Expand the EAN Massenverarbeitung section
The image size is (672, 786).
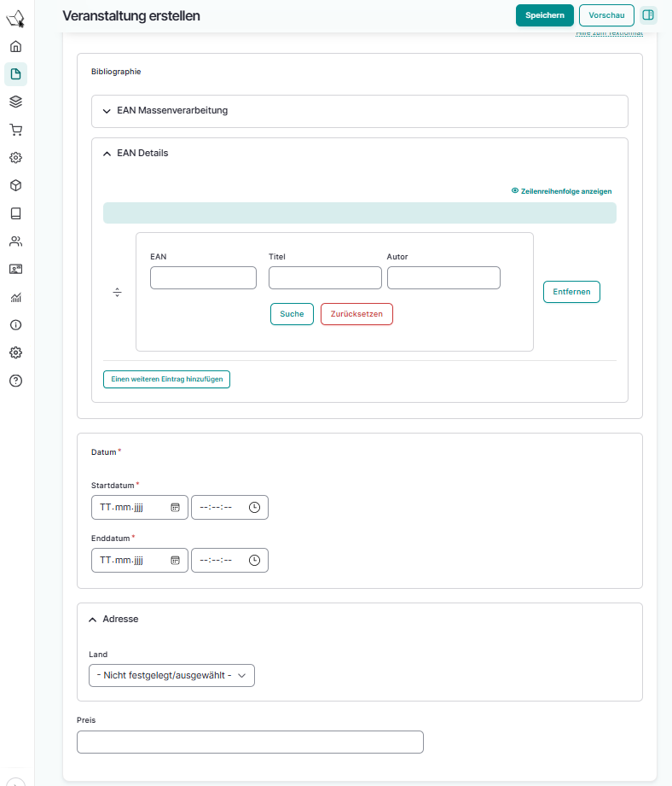[172, 111]
